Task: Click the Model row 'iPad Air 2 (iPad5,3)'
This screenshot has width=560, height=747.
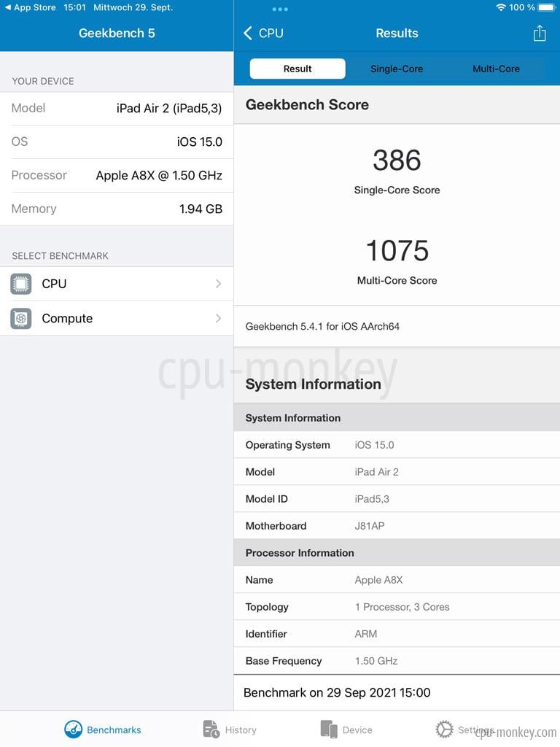Action: (x=117, y=109)
